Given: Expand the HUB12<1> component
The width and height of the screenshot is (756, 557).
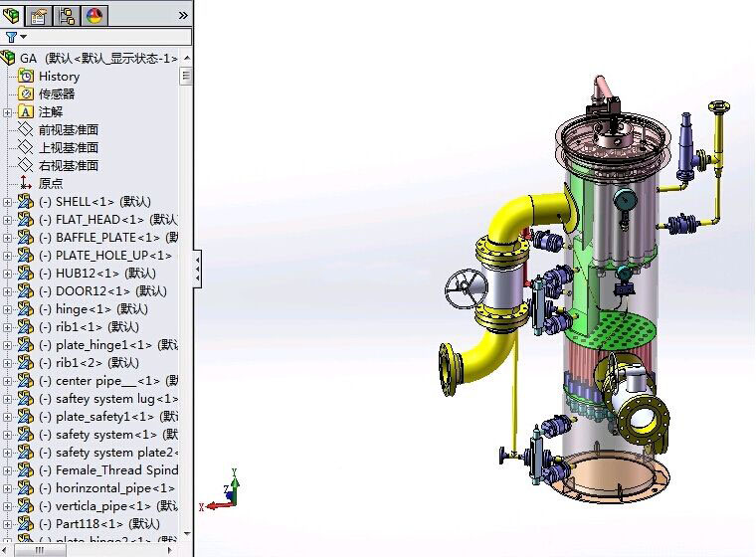Looking at the screenshot, I should coord(7,273).
